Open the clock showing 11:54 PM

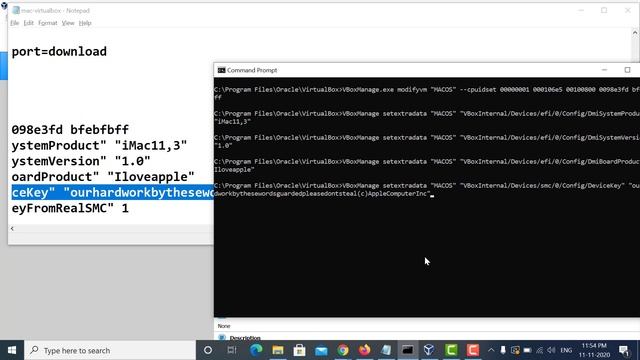[x=594, y=350]
